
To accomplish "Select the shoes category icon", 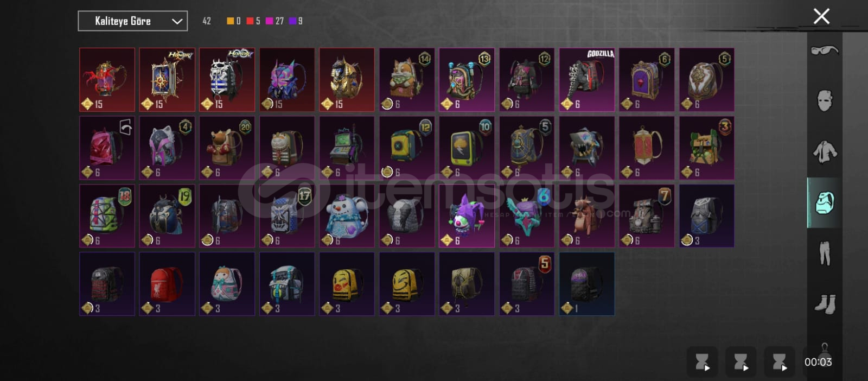I will coord(825,303).
